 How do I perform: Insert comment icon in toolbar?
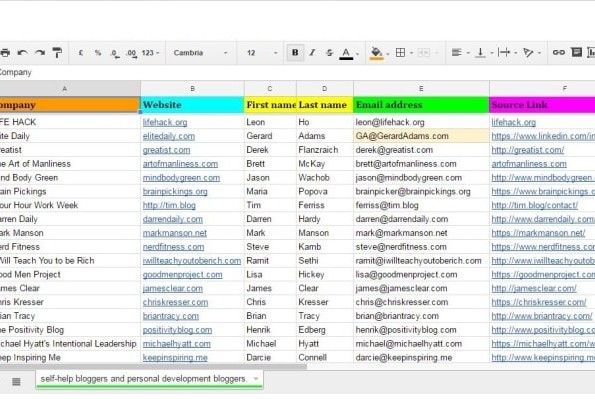point(576,52)
